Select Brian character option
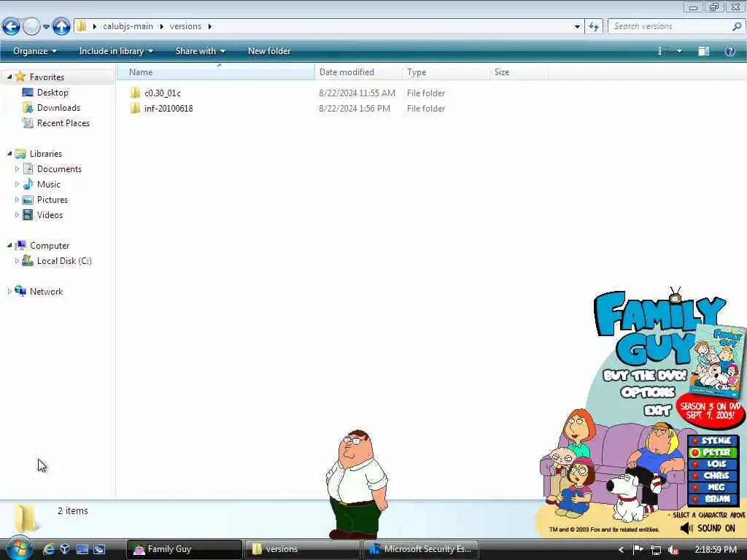Screen dimensions: 747x560 (712, 499)
